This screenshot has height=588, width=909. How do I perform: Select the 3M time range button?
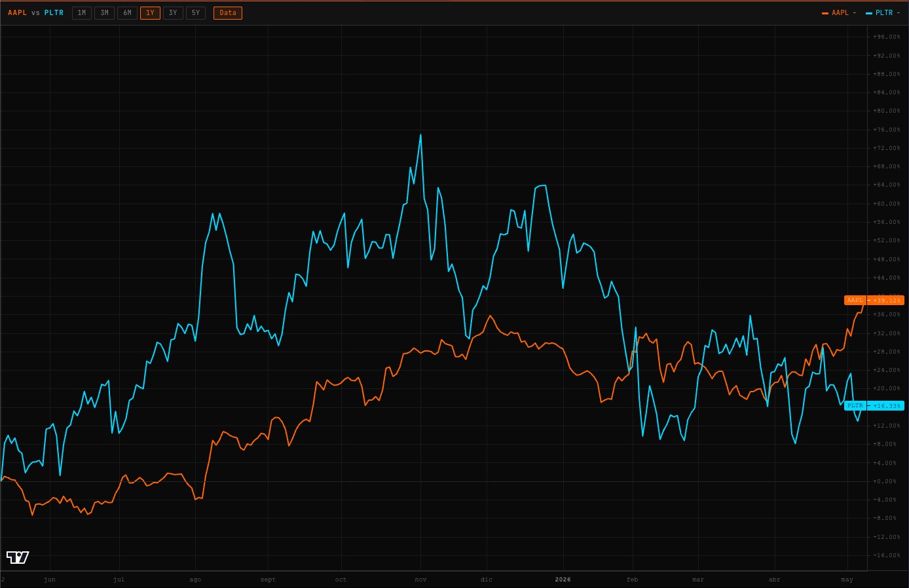tap(105, 12)
